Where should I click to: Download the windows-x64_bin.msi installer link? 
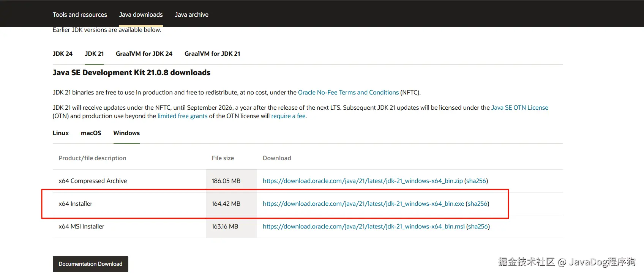364,226
